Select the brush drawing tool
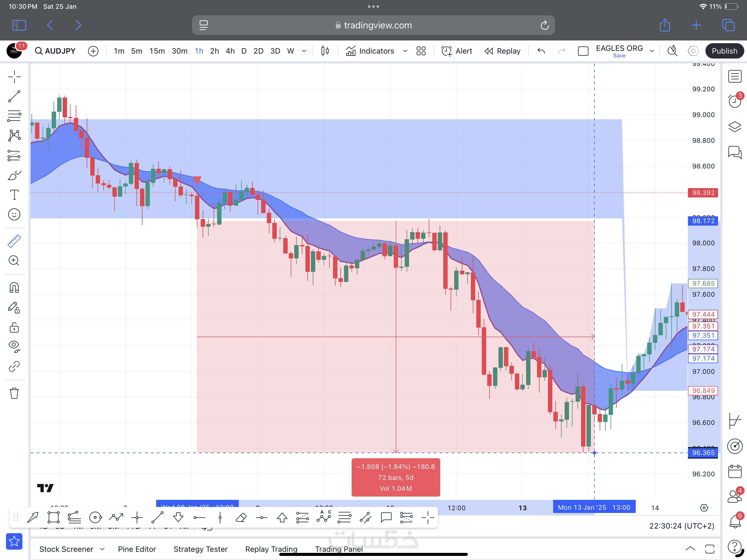This screenshot has height=560, width=747. pos(14,175)
